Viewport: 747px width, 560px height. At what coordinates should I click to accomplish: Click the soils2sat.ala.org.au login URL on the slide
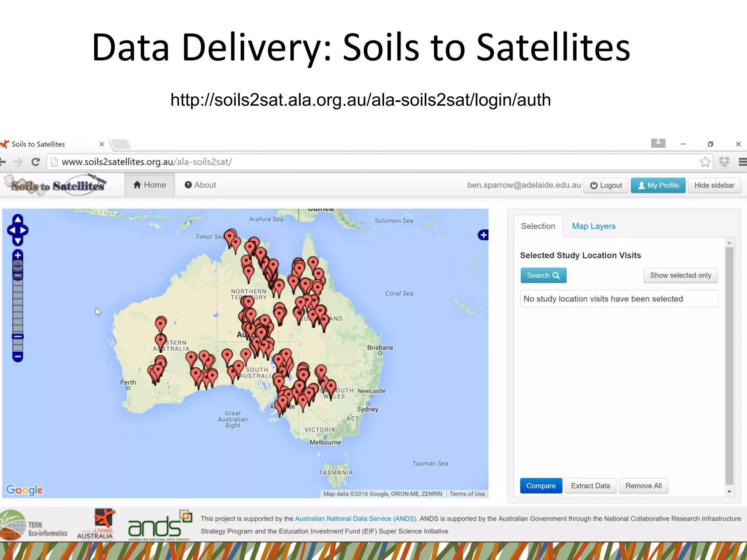point(360,100)
